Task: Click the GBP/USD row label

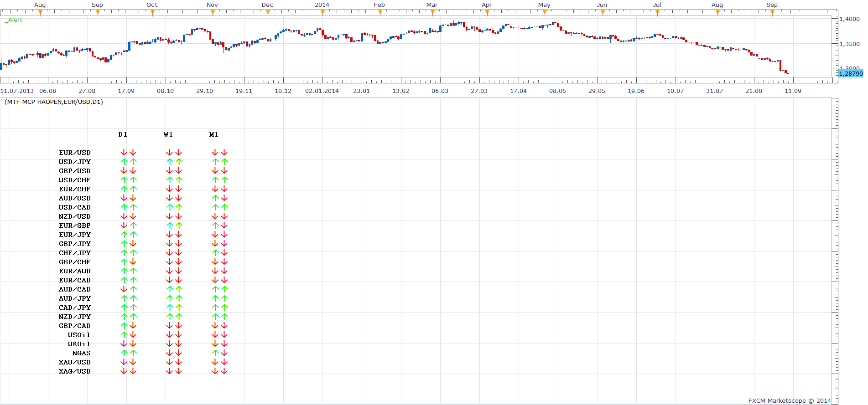Action: (75, 171)
